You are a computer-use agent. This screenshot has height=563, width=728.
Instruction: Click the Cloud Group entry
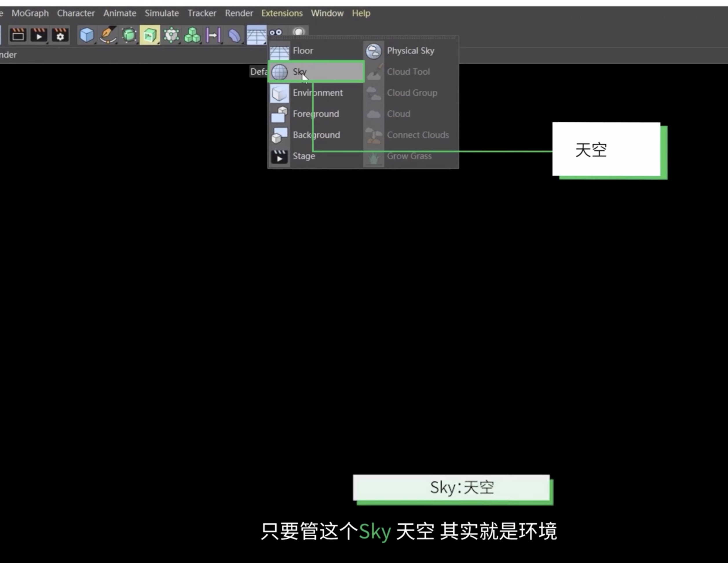(411, 93)
